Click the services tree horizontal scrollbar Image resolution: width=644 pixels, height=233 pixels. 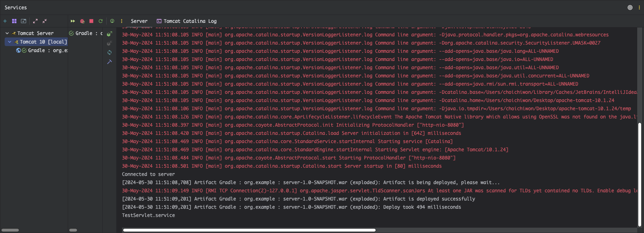[x=10, y=230]
